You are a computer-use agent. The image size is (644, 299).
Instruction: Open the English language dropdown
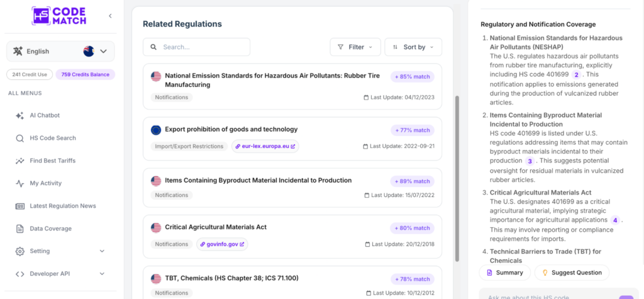click(60, 52)
